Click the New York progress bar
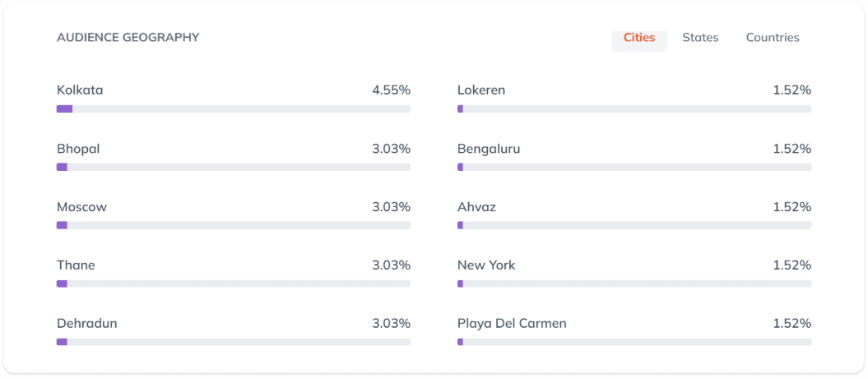868x378 pixels. 634,283
